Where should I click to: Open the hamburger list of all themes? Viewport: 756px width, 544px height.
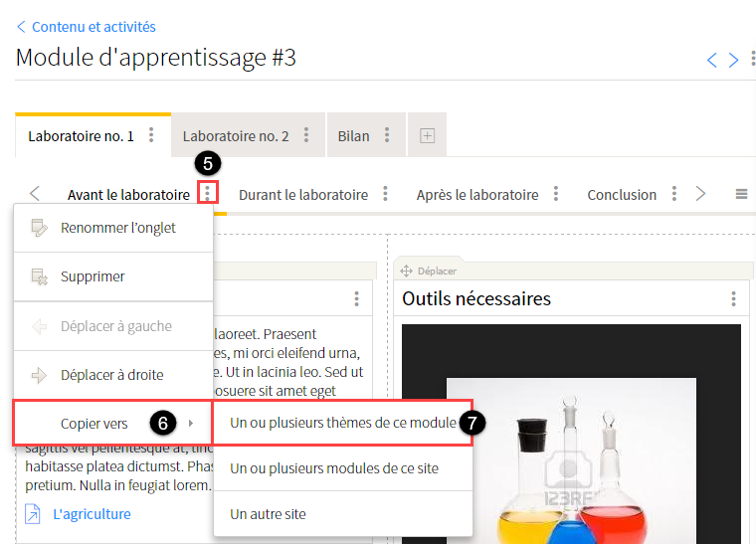tap(741, 194)
